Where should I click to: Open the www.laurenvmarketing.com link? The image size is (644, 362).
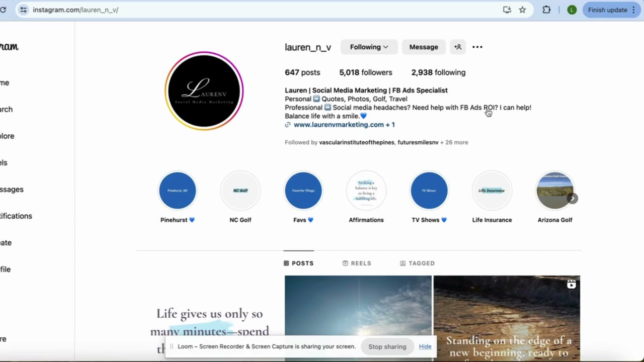click(344, 125)
